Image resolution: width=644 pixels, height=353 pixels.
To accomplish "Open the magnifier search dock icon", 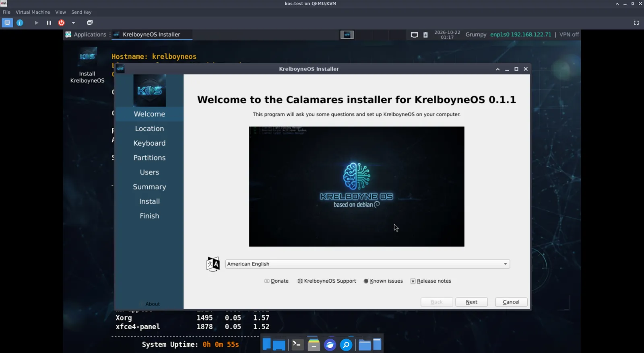I will click(346, 345).
